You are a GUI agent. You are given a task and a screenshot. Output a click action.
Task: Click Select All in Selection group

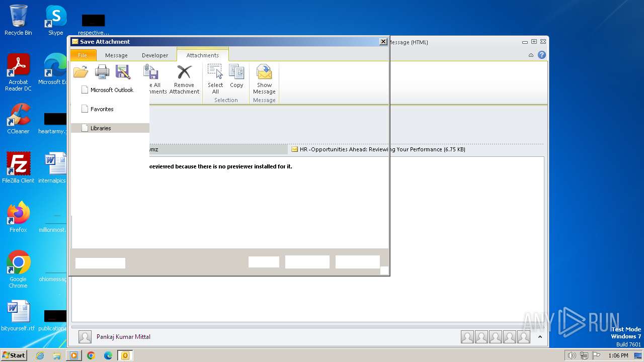(x=215, y=79)
